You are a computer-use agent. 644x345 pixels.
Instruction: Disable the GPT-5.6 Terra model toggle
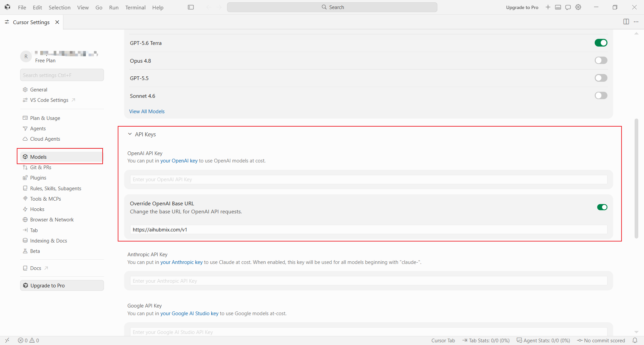point(601,43)
